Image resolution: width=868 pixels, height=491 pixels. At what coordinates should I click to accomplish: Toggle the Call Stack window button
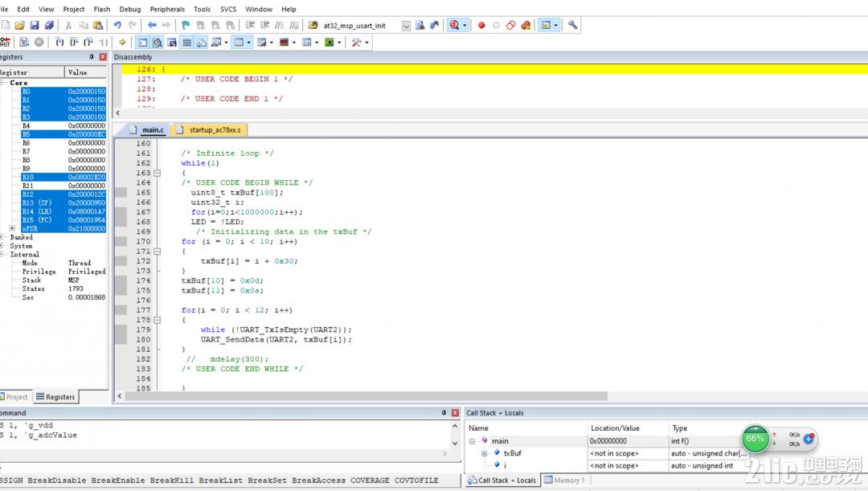pos(202,42)
